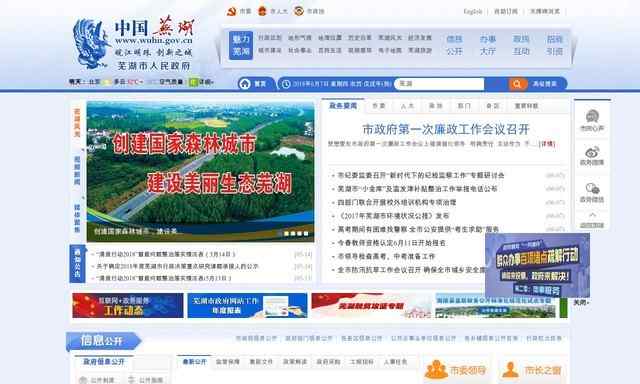Select the 媒体聚焦 vertical tab
The height and width of the screenshot is (384, 640).
pyautogui.click(x=77, y=218)
